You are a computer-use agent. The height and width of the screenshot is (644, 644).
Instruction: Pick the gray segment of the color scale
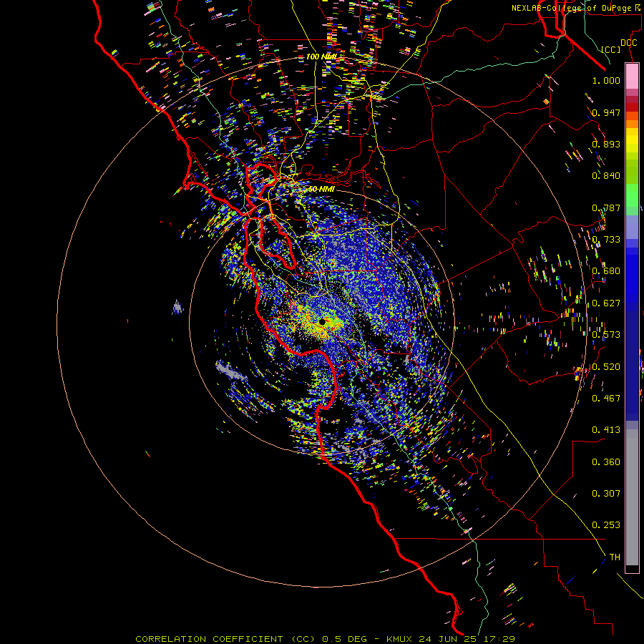coord(632,497)
